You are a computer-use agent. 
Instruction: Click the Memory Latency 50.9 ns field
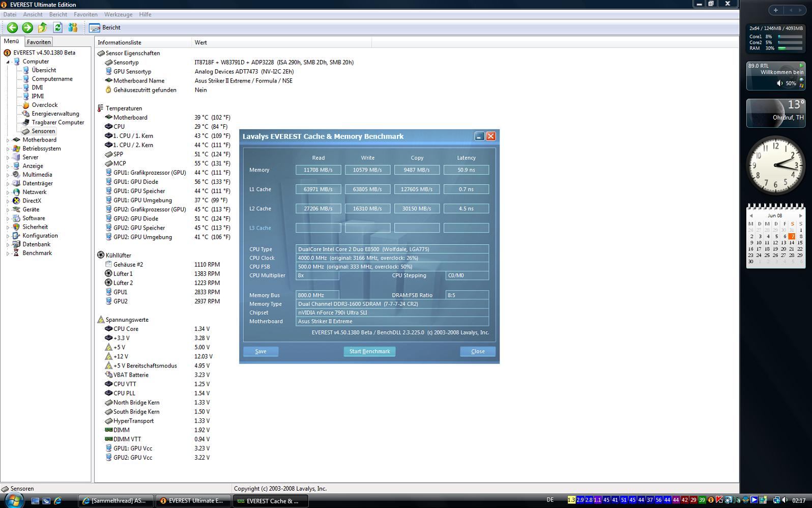pyautogui.click(x=466, y=170)
